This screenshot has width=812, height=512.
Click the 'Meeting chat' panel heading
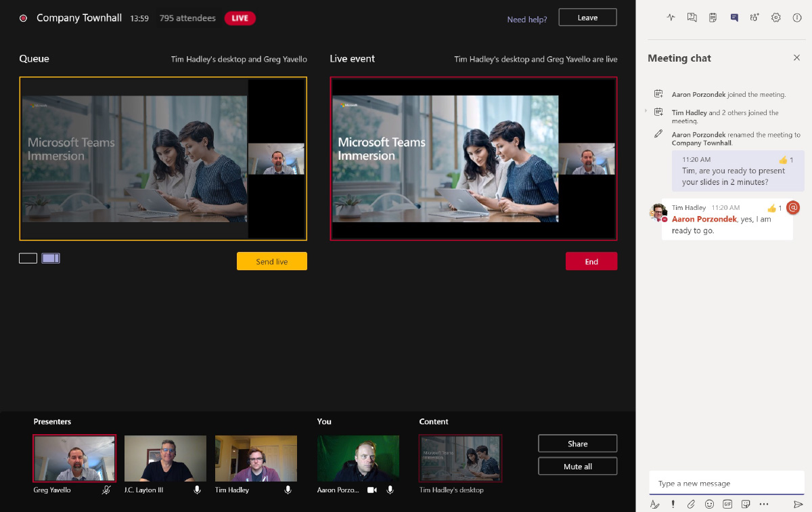(x=679, y=58)
